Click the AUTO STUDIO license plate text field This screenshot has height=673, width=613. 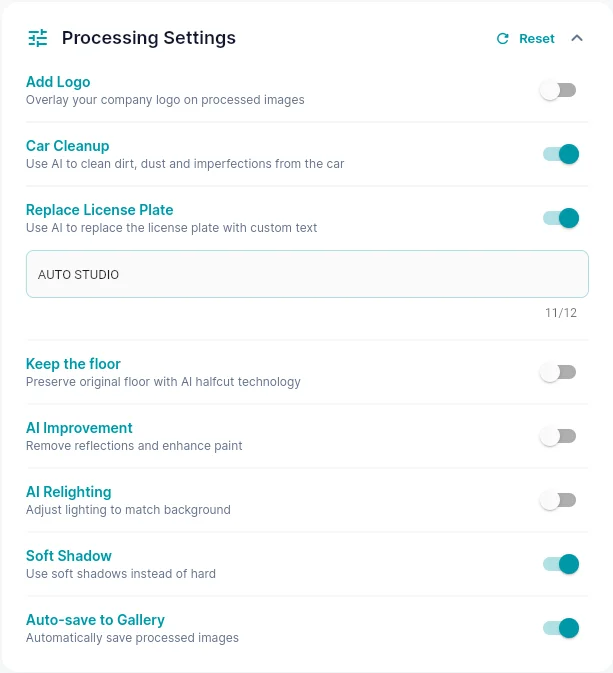307,274
